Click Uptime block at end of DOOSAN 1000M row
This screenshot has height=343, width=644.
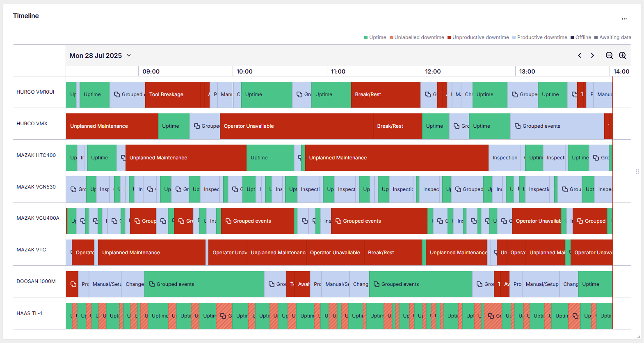pyautogui.click(x=595, y=284)
